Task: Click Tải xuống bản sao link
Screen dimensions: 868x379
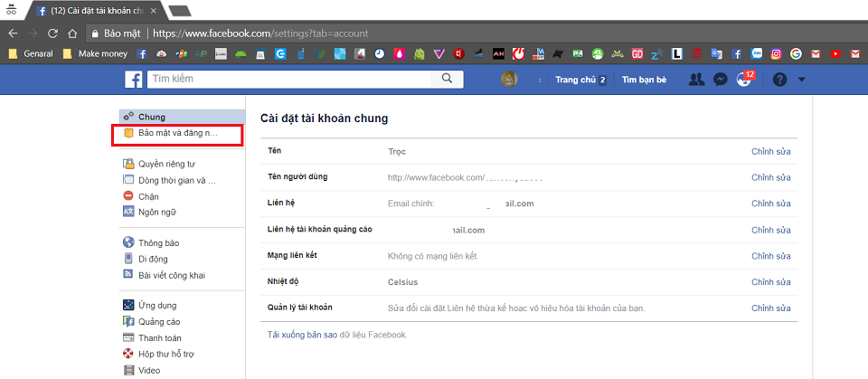Action: click(x=302, y=335)
